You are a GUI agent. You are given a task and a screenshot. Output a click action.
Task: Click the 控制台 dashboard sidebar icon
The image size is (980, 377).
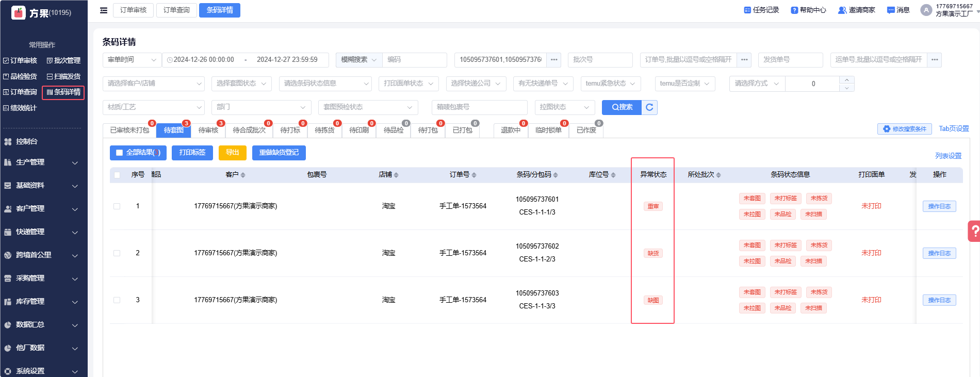8,141
